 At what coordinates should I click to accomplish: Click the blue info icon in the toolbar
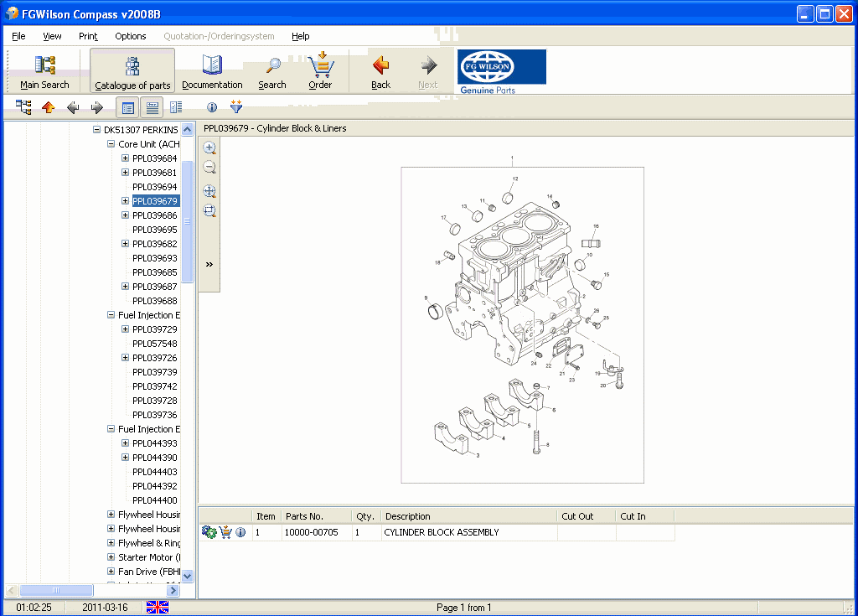click(212, 107)
